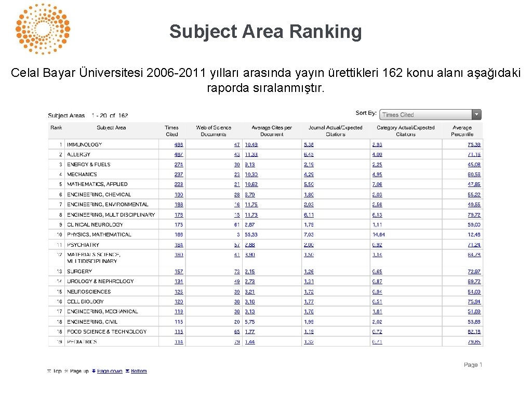Select the IMMUNOLOGY subject row name
532x399 pixels.
[x=85, y=144]
